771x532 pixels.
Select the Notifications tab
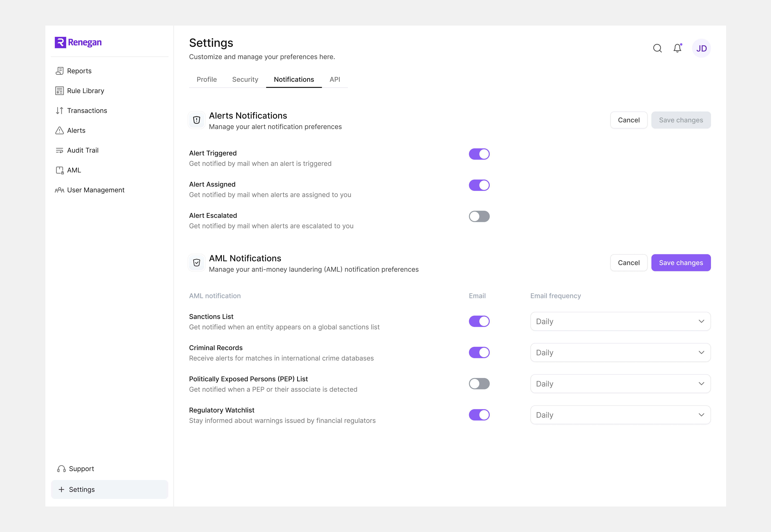294,79
